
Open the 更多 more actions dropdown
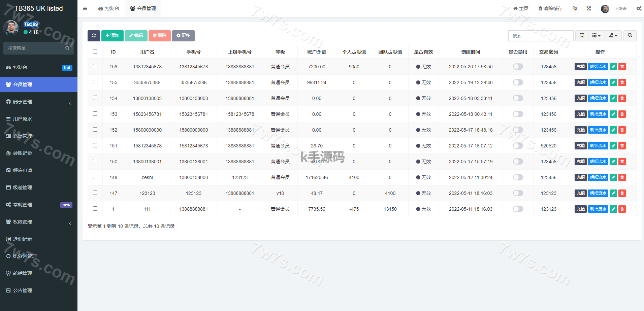[x=183, y=36]
